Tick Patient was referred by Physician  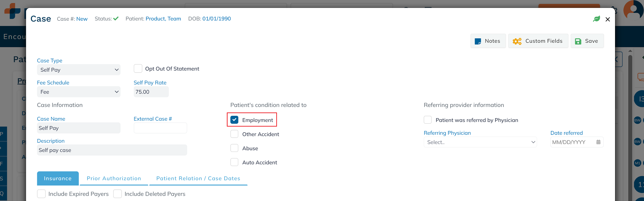click(x=428, y=120)
